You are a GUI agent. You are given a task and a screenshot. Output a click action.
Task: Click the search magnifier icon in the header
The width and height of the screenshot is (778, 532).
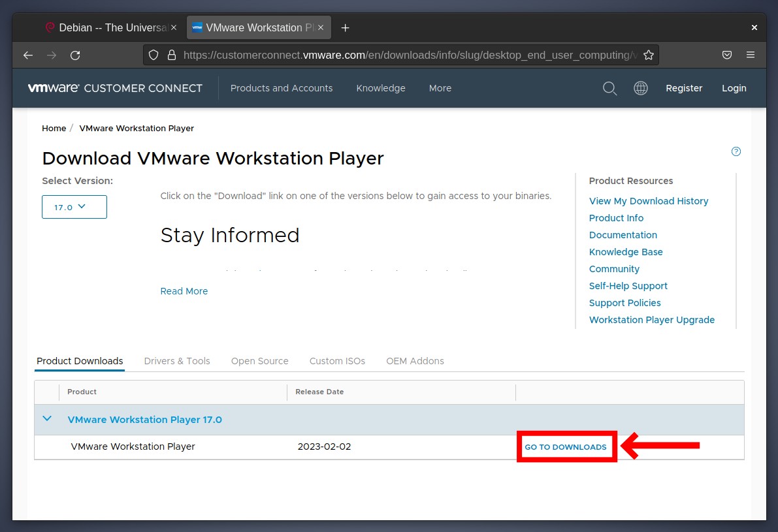click(x=610, y=88)
